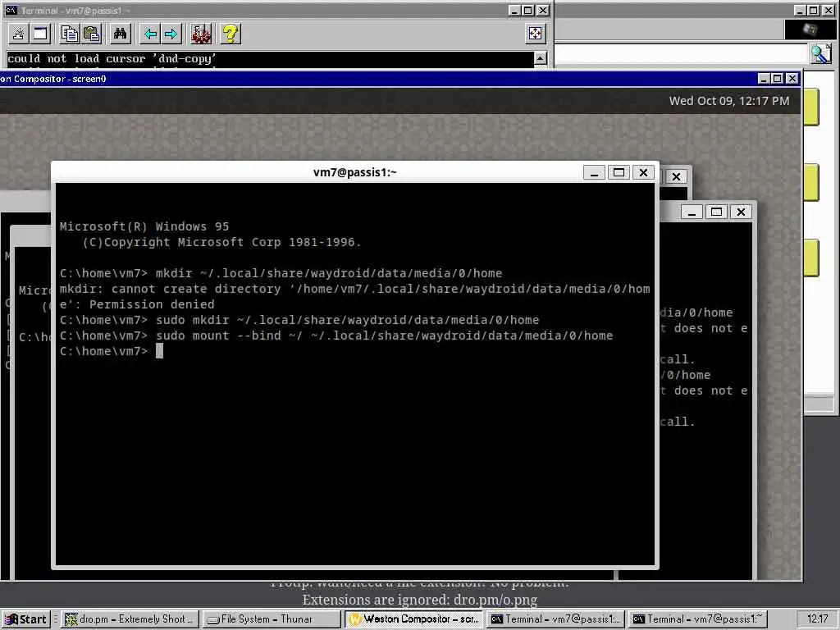Go to the next tab with the right arrow
This screenshot has width=840, height=630.
click(171, 34)
